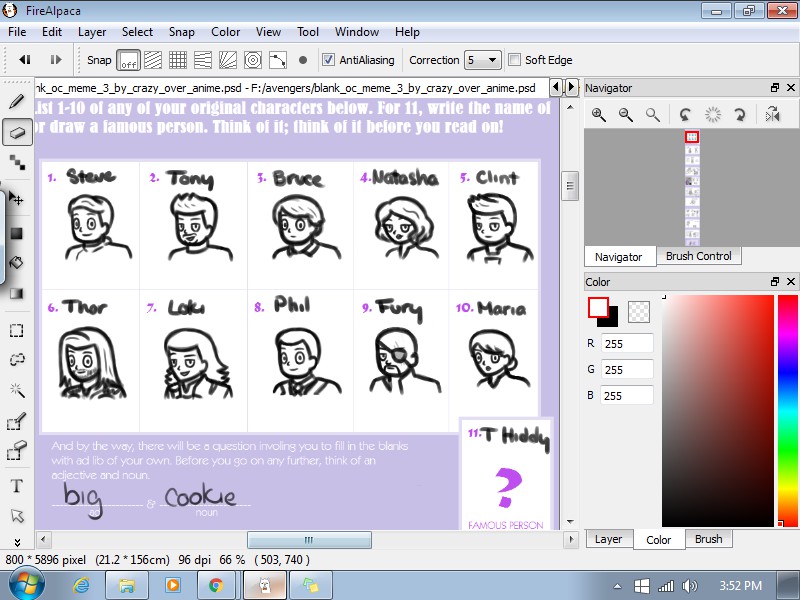Click the vertical hue bar
The image size is (800, 600).
(788, 410)
